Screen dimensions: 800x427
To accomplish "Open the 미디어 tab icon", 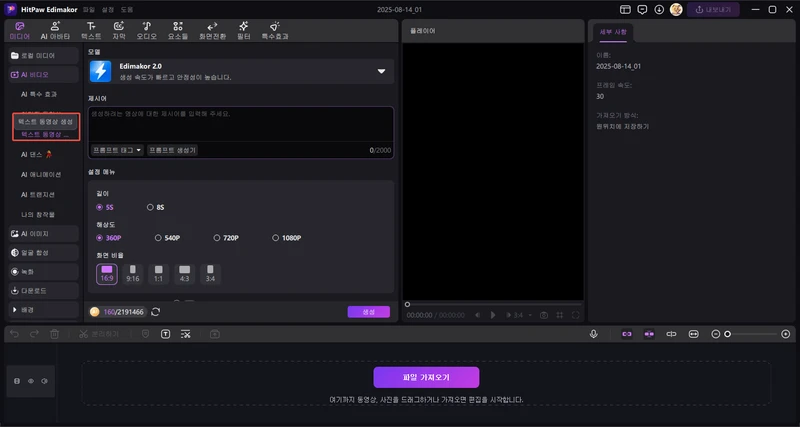I will pos(19,26).
